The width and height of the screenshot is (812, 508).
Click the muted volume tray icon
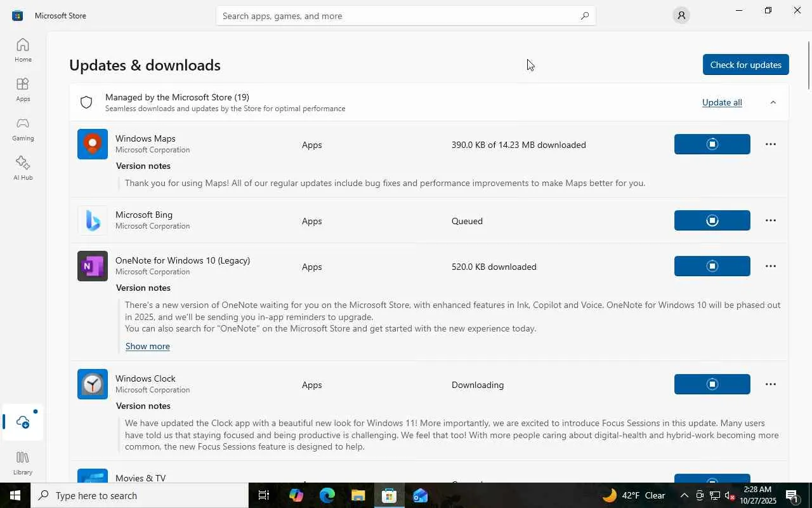pyautogui.click(x=729, y=495)
